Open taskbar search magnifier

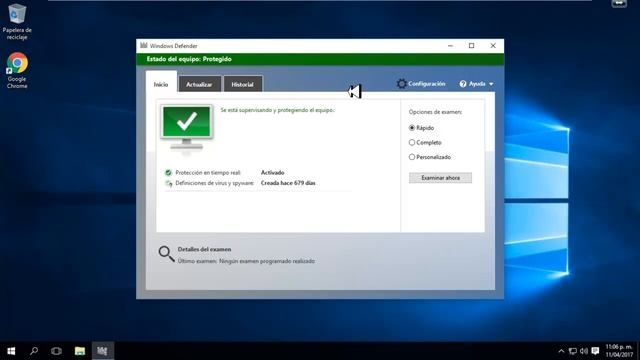[x=34, y=351]
